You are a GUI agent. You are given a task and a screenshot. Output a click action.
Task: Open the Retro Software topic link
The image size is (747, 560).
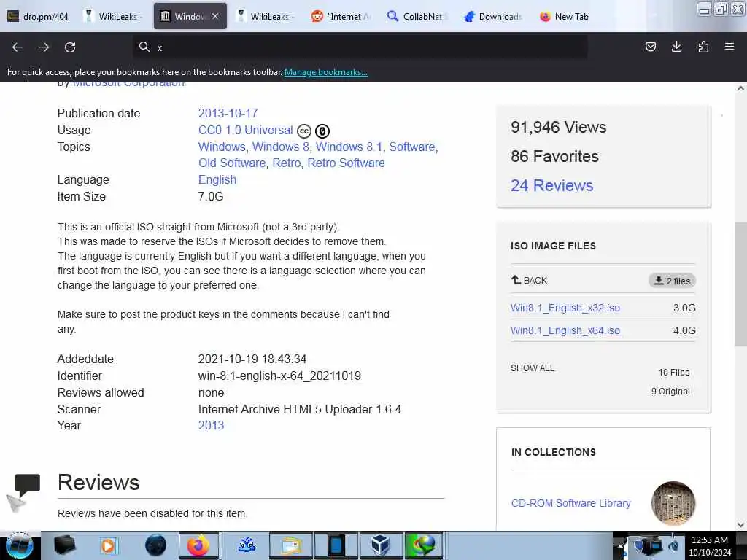[346, 163]
